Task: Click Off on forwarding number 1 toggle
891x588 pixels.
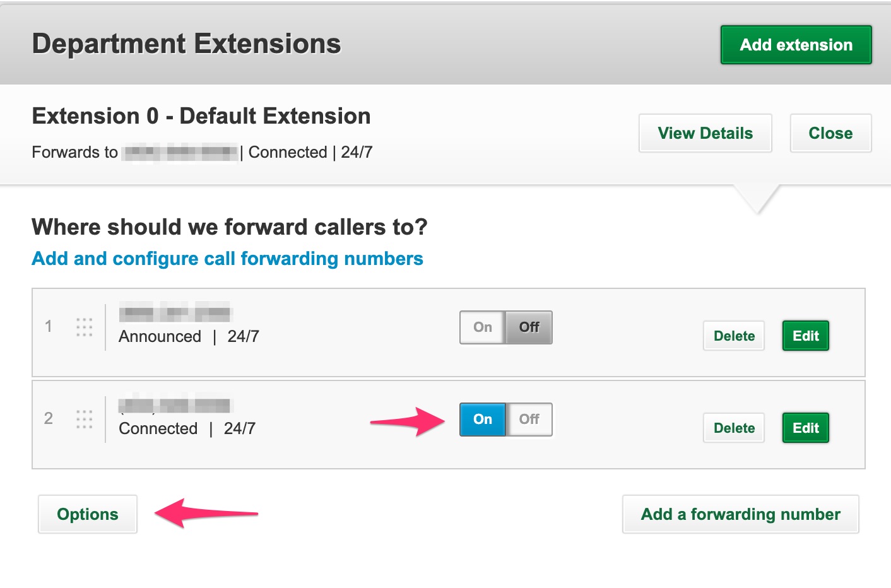Action: pos(529,327)
